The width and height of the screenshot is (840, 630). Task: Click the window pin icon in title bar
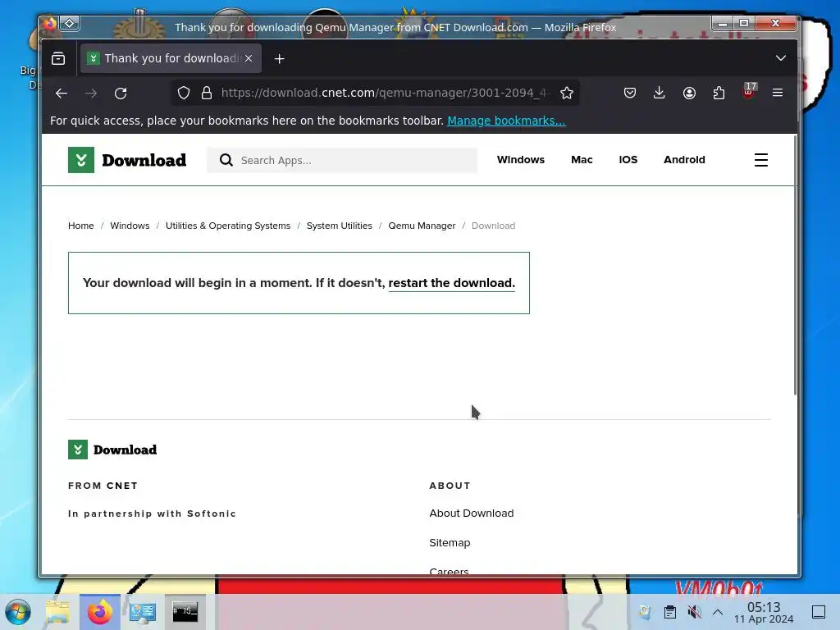coord(70,23)
